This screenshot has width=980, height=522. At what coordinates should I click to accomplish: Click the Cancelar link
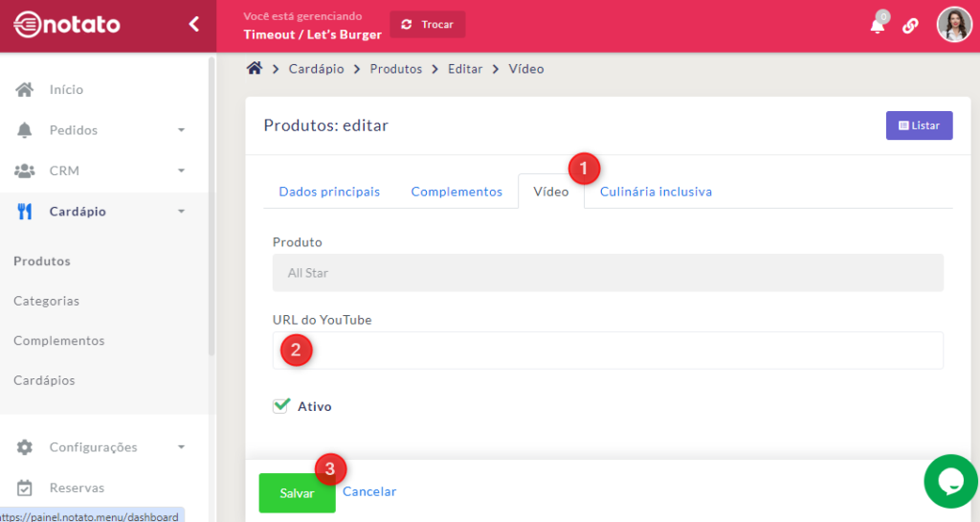coord(369,491)
